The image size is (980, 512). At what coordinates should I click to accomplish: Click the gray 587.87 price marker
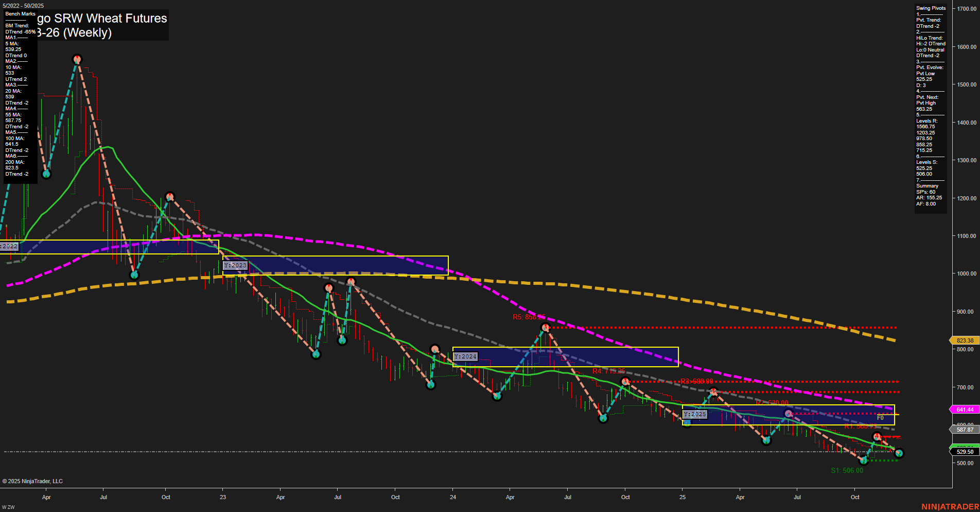[964, 429]
